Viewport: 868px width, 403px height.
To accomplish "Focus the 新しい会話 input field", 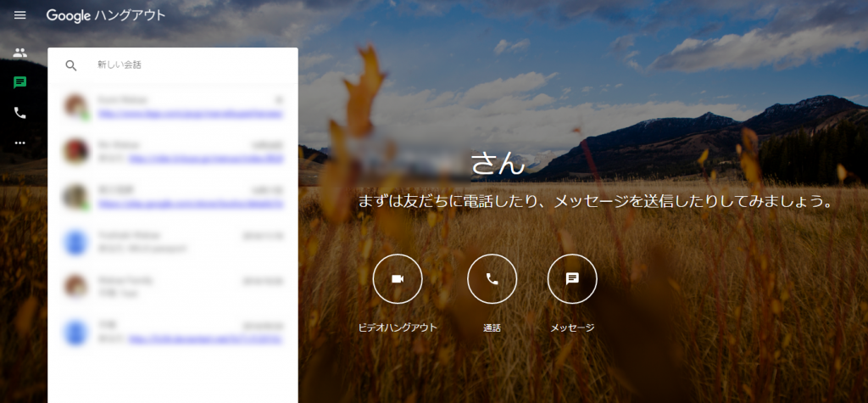I will (186, 65).
